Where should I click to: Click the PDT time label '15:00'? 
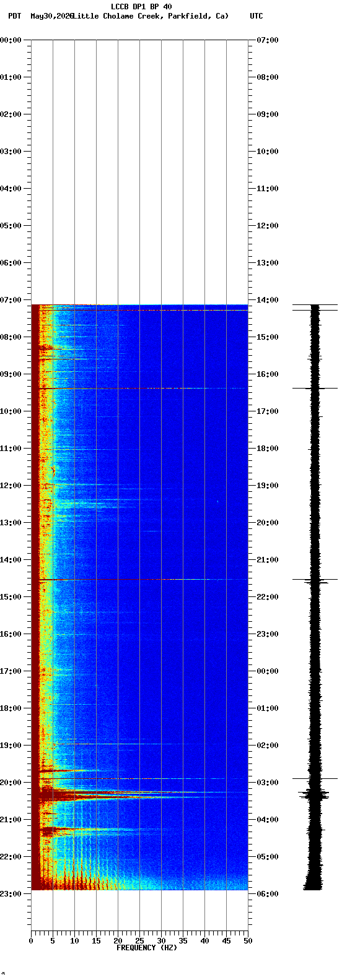(11, 597)
